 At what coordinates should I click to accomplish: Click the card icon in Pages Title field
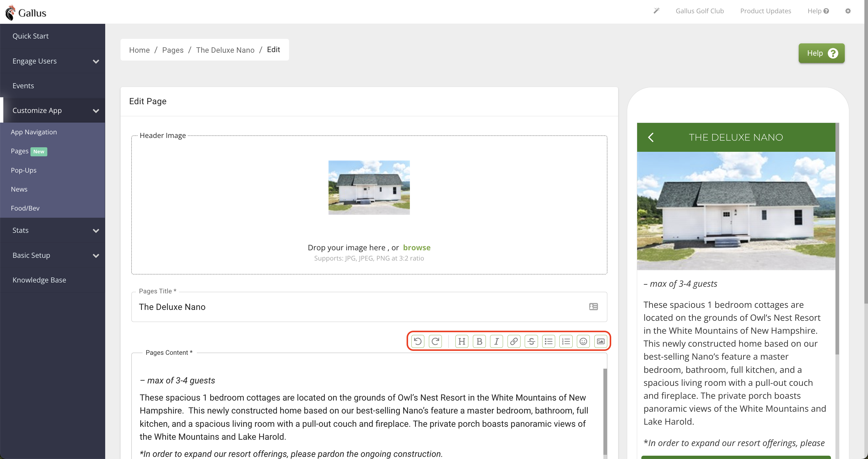point(593,306)
